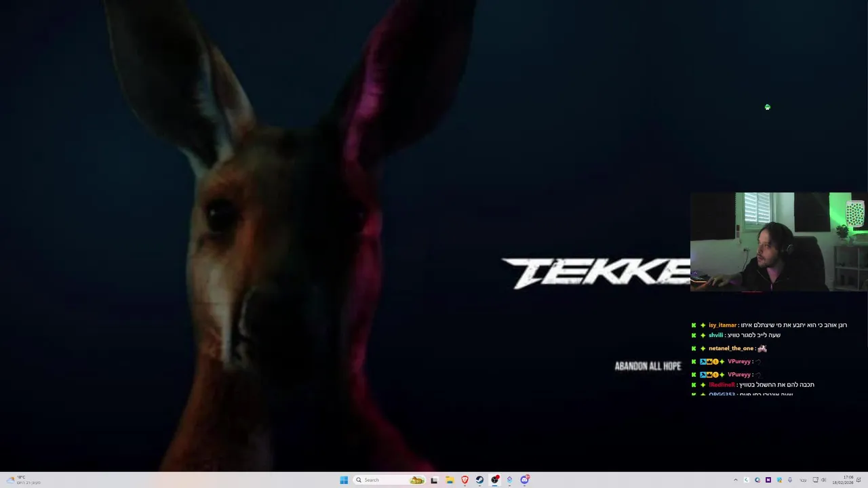Open the volume and network quick settings
The width and height of the screenshot is (868, 488).
[x=820, y=480]
